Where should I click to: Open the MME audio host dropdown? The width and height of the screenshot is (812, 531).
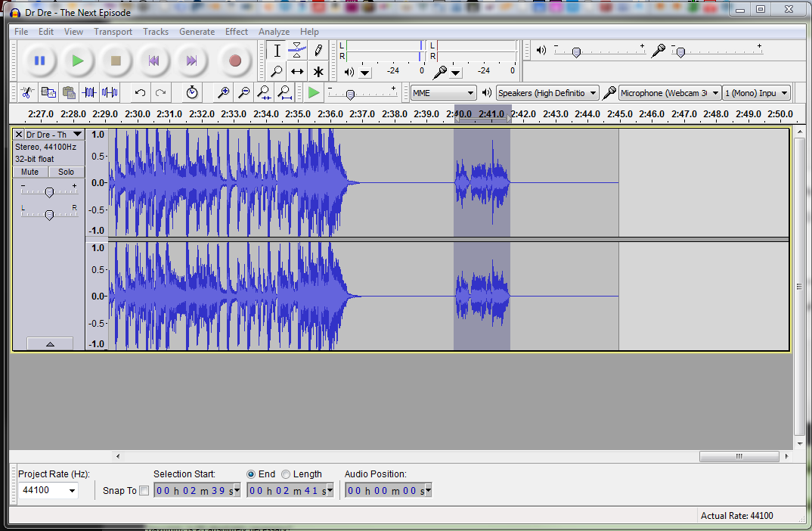[x=443, y=93]
